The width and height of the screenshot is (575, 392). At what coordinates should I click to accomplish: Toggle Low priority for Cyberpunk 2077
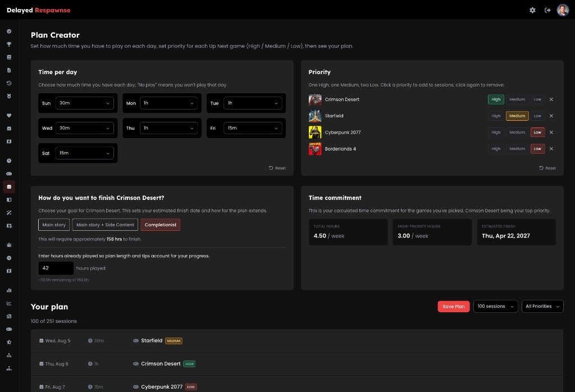[537, 133]
